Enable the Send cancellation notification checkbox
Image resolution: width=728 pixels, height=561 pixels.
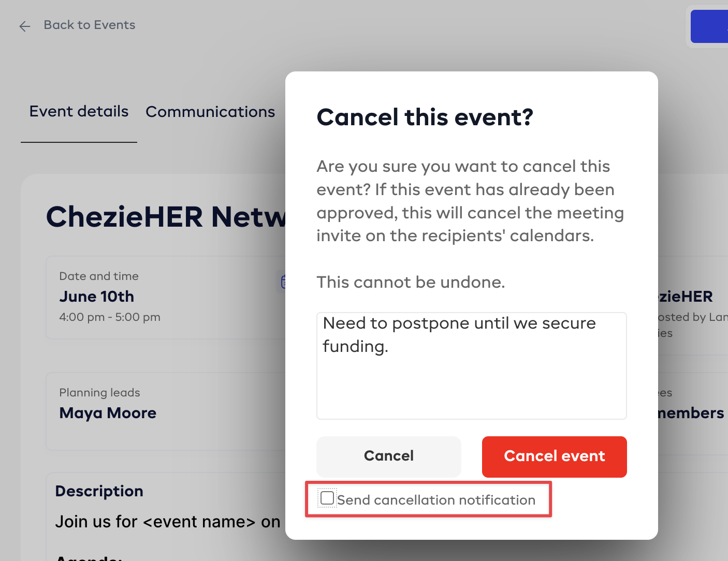point(327,498)
